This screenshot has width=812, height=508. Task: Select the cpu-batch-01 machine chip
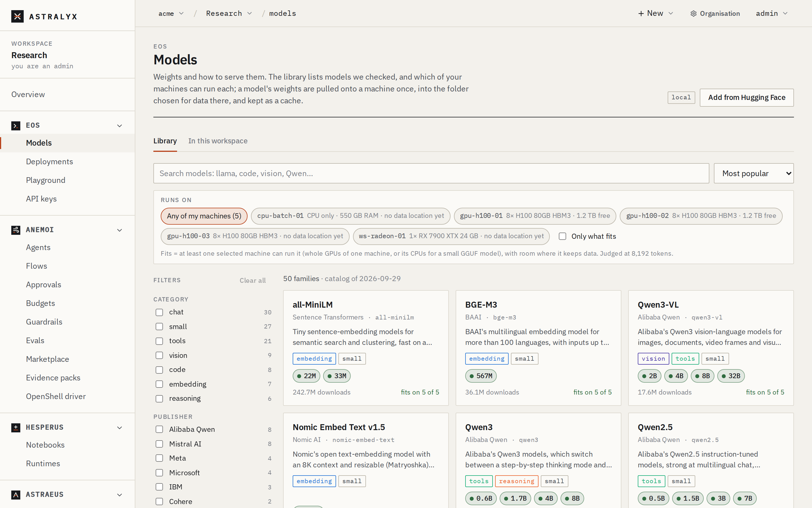pos(350,216)
